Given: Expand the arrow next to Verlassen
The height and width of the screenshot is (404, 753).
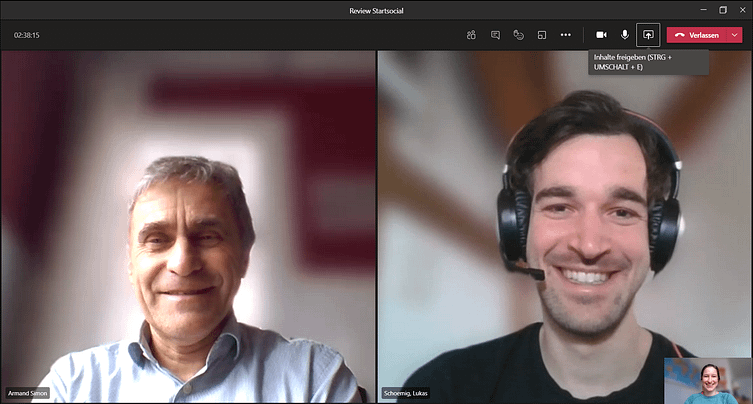Looking at the screenshot, I should click(x=735, y=35).
